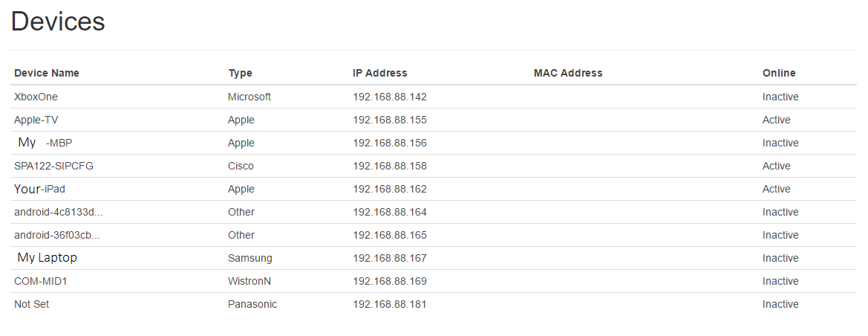Select IP address 192.168.88.142
The height and width of the screenshot is (336, 868).
click(390, 97)
